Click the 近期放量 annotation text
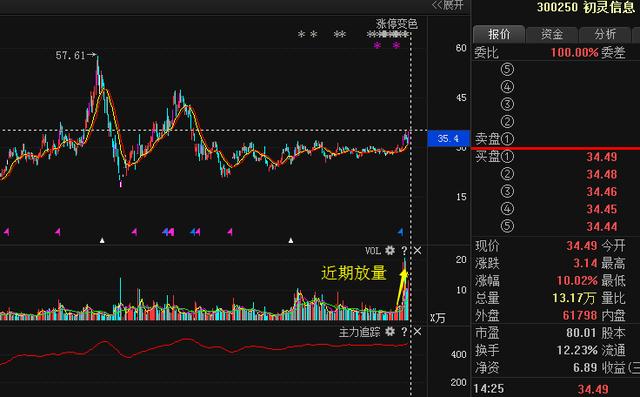This screenshot has width=640, height=397. tap(353, 273)
